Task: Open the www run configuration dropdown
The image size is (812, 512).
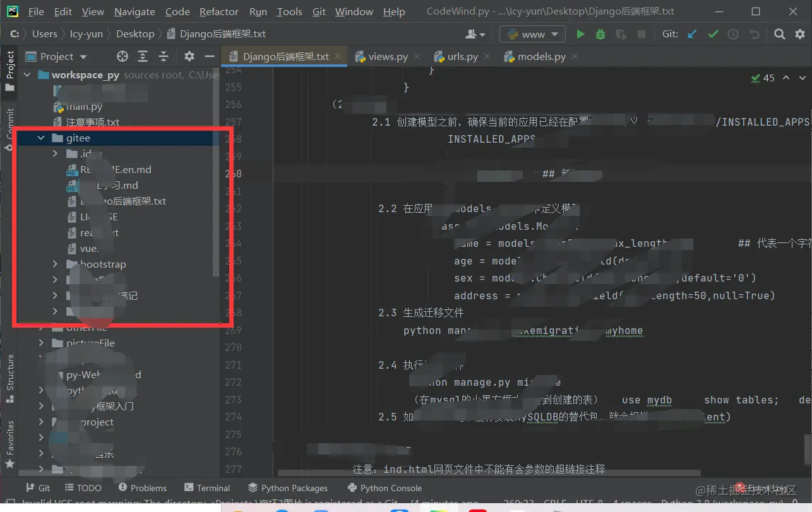Action: (532, 34)
